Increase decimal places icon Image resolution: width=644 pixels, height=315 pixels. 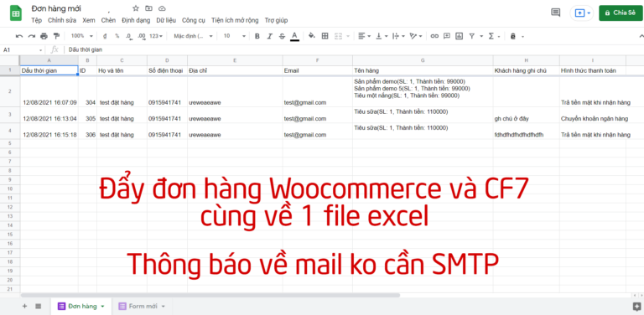click(x=142, y=36)
